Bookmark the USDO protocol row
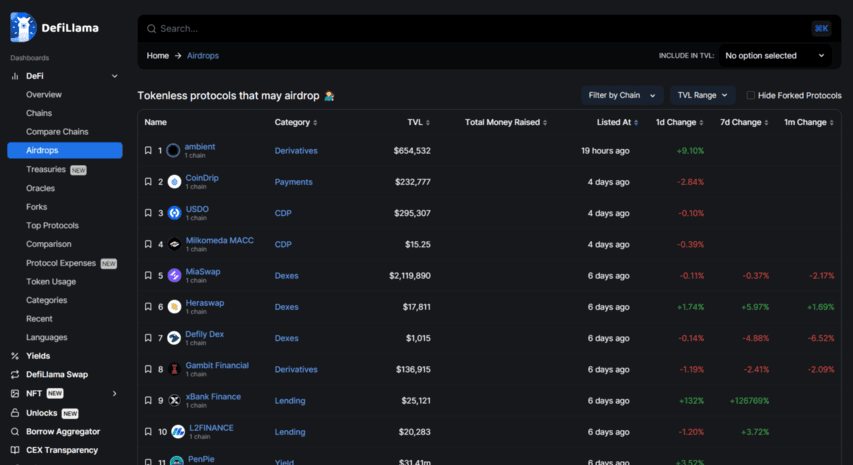 coord(148,213)
